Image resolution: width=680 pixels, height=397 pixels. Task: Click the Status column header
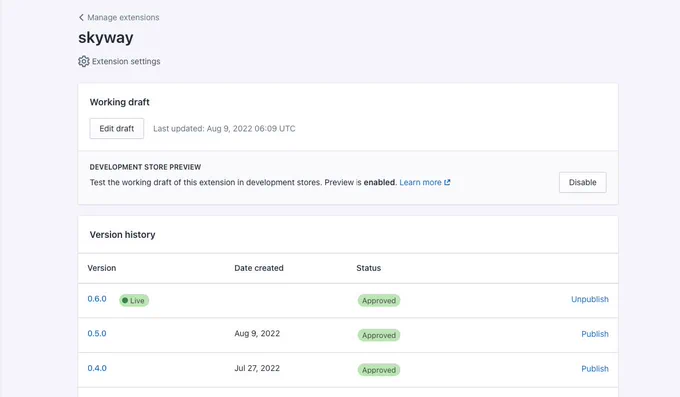[x=369, y=268]
